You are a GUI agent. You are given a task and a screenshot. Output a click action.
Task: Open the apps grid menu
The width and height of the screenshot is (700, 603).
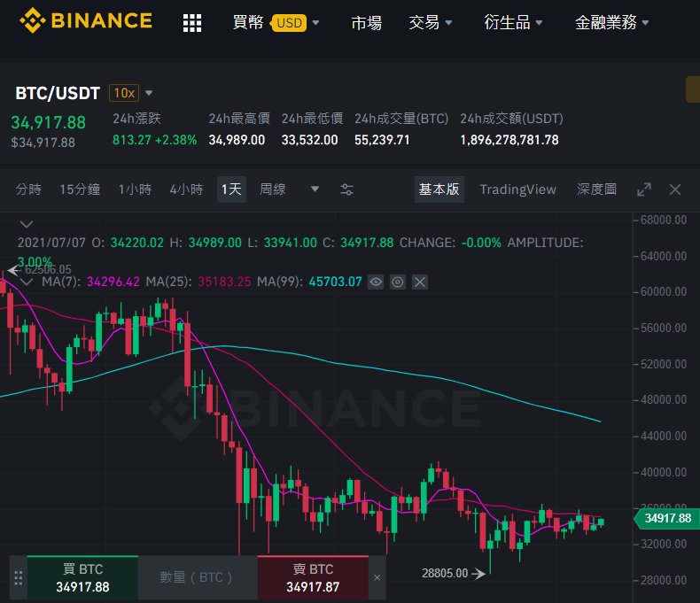click(192, 23)
